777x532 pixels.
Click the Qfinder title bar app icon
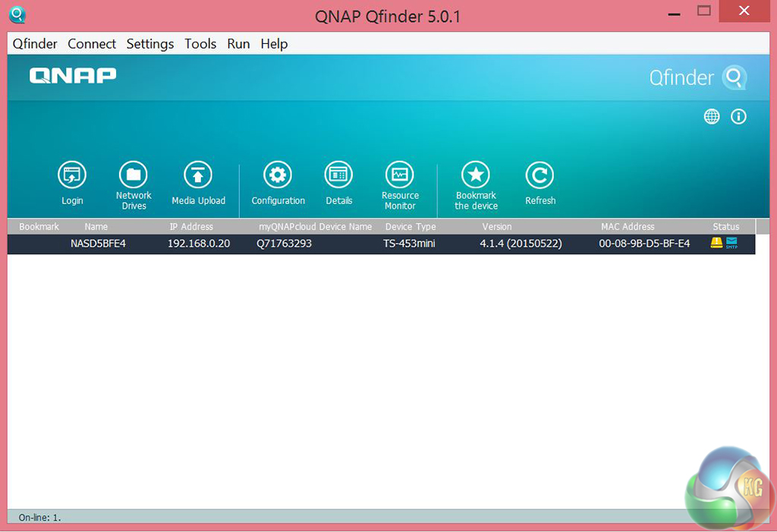17,15
